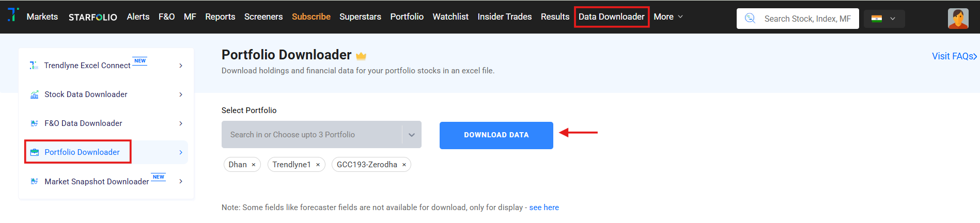Open the Visit FAQs link
980x223 pixels.
pos(954,56)
